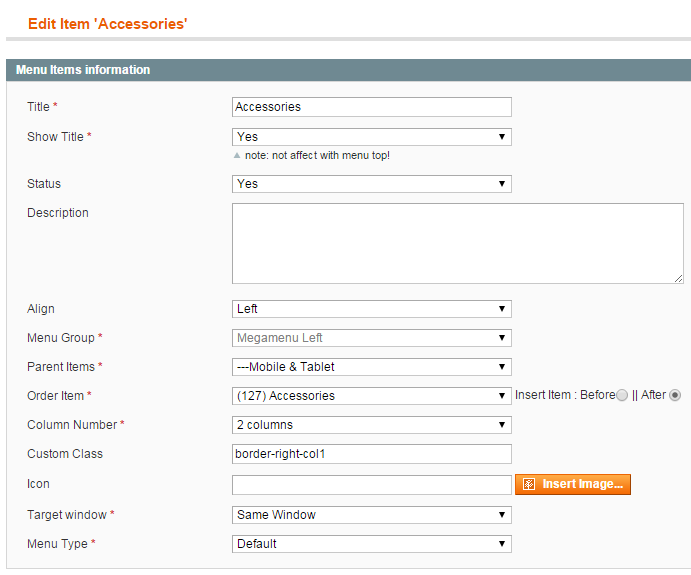Click into the Title input field

372,107
